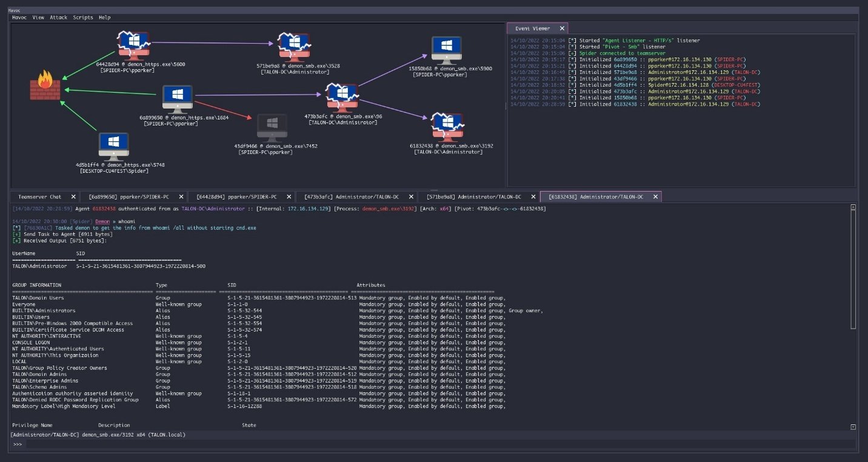
Task: Open the Scripts menu
Action: tap(83, 18)
